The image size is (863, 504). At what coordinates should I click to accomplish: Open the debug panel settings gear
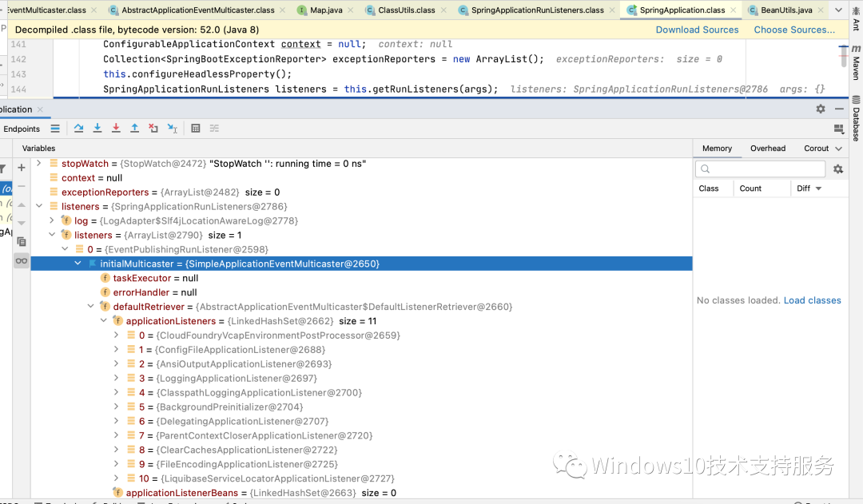click(821, 109)
